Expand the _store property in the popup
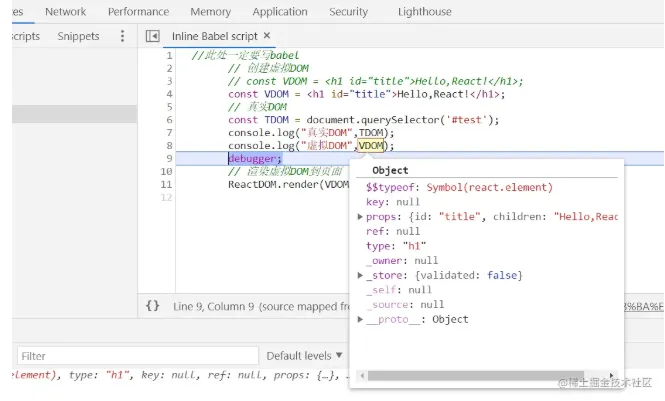The image size is (665, 401). (360, 275)
